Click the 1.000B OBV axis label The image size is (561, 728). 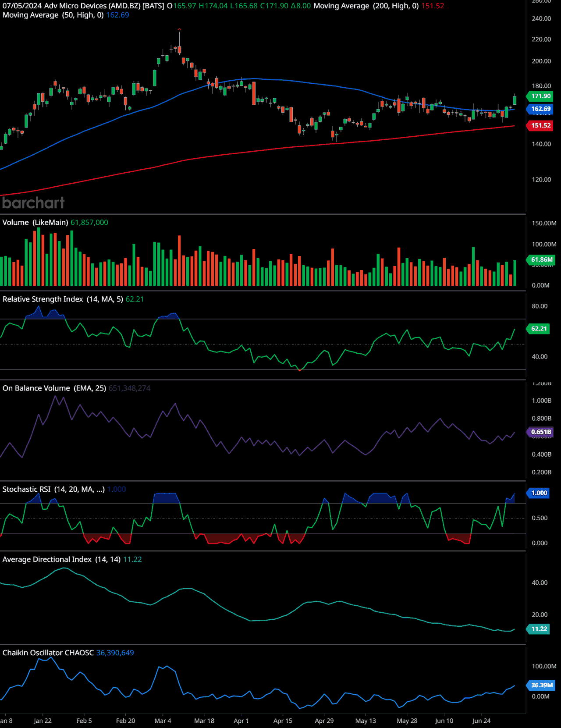coord(541,401)
